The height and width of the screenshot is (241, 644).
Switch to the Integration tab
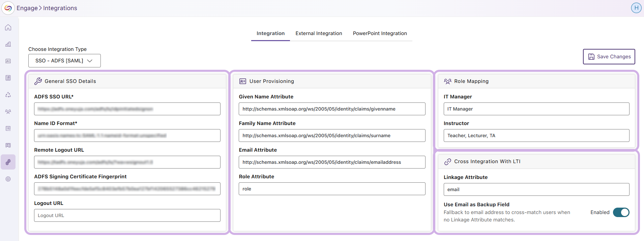(x=270, y=33)
